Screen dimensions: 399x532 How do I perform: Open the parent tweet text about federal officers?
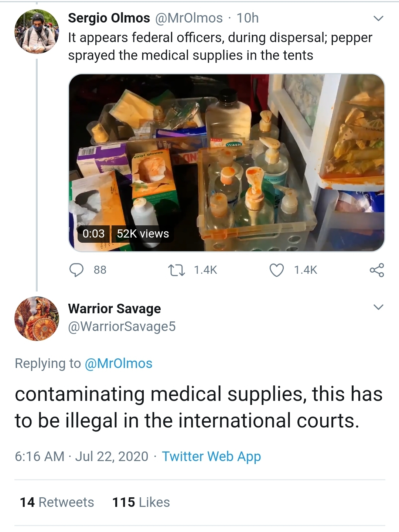coord(220,46)
